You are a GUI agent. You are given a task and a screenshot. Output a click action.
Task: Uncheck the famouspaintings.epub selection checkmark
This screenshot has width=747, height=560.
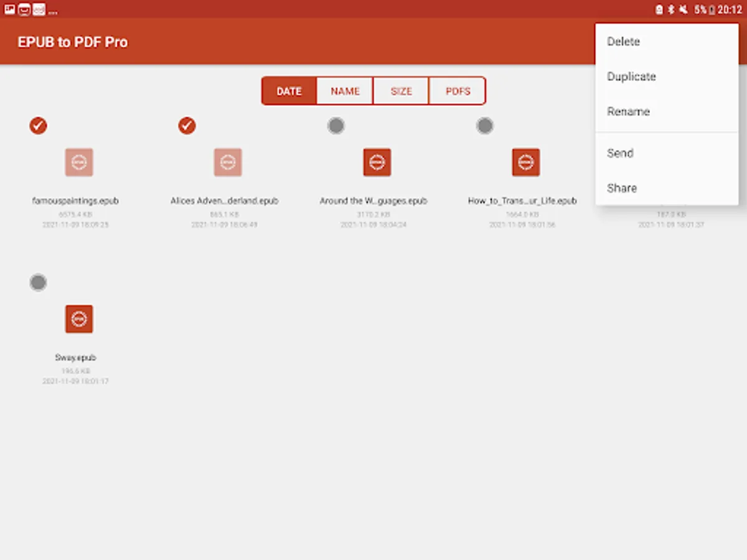pyautogui.click(x=38, y=126)
